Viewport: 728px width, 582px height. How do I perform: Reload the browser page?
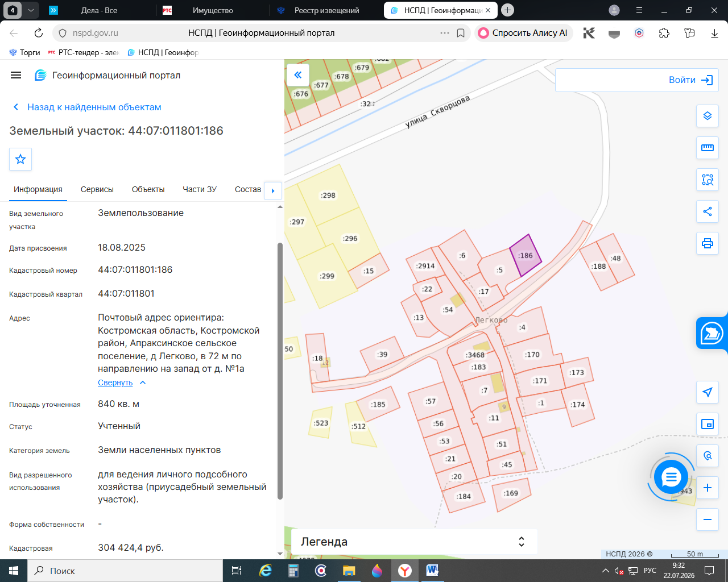click(x=39, y=33)
